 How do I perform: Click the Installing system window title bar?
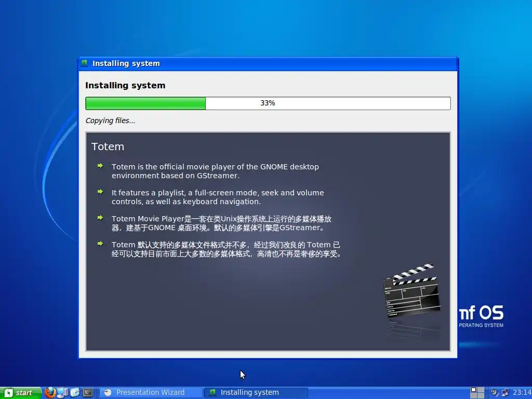coord(268,63)
